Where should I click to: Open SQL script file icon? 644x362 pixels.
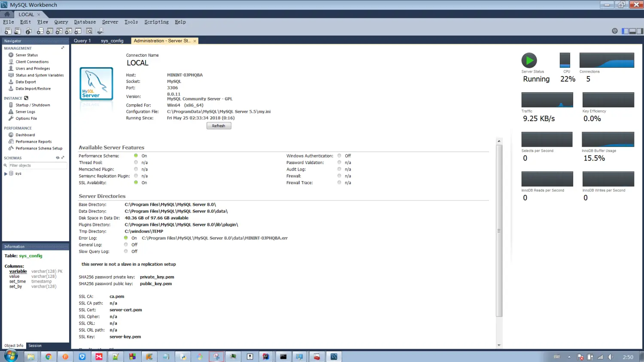click(18, 31)
